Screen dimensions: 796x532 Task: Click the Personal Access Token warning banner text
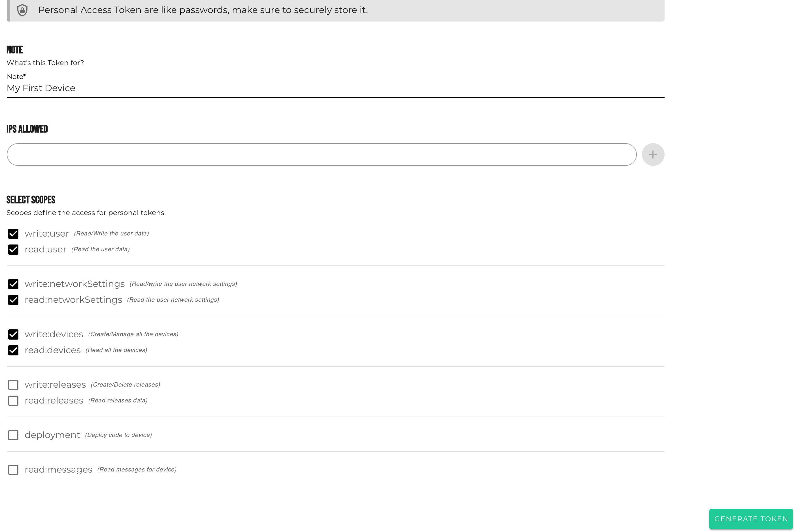point(203,10)
